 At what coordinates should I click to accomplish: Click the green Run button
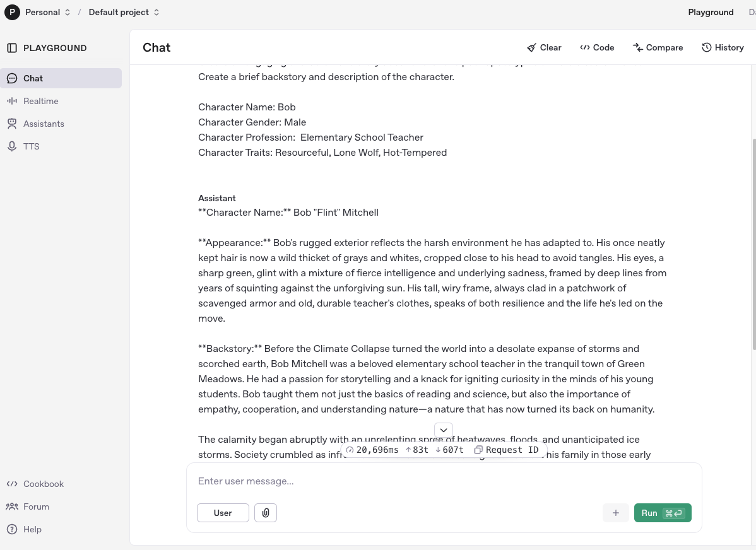click(x=662, y=513)
